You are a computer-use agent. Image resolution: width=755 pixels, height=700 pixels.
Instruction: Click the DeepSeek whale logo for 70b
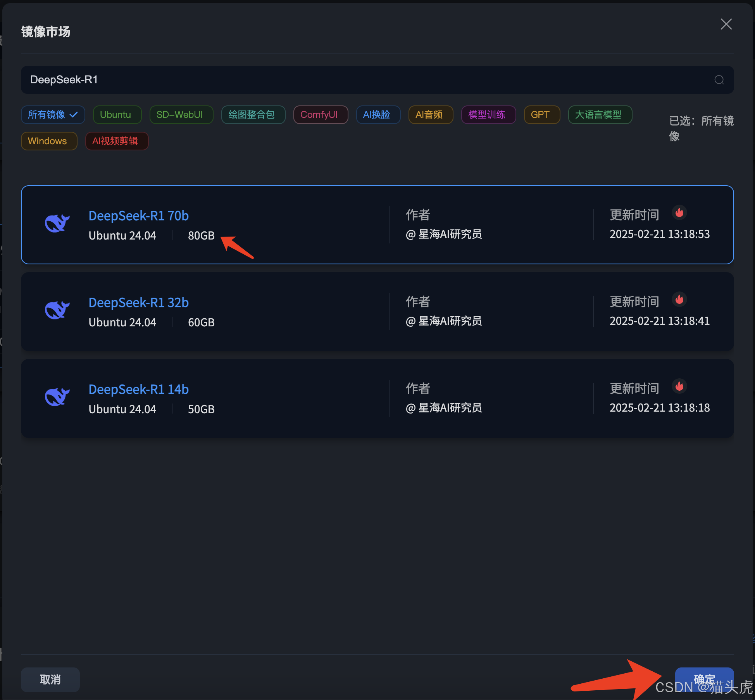(57, 223)
